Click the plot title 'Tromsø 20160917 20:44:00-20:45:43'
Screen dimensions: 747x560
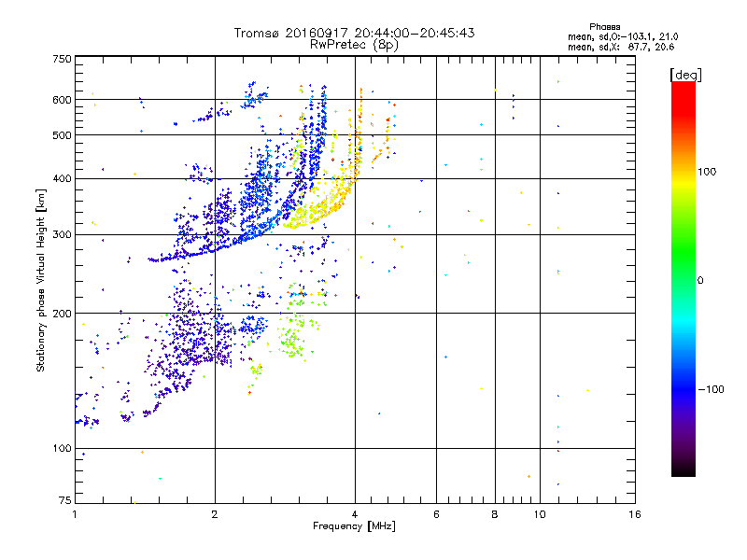pos(355,33)
